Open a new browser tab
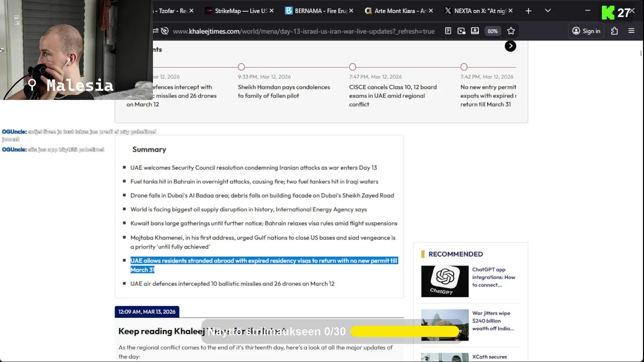The width and height of the screenshot is (644, 362). click(528, 11)
